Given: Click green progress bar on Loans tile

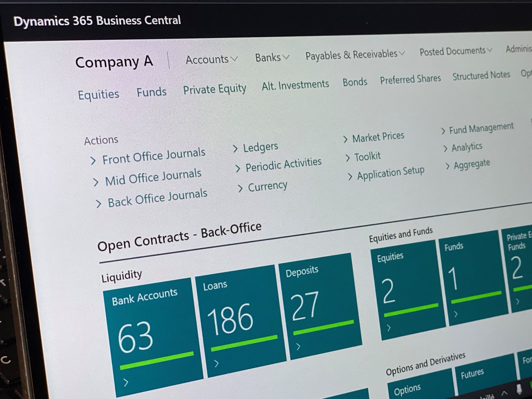Looking at the screenshot, I should pos(244,343).
